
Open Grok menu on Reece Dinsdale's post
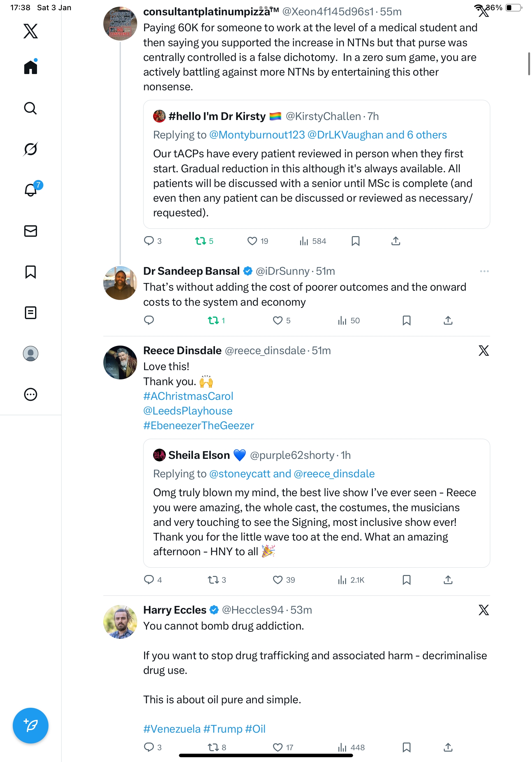(x=484, y=350)
